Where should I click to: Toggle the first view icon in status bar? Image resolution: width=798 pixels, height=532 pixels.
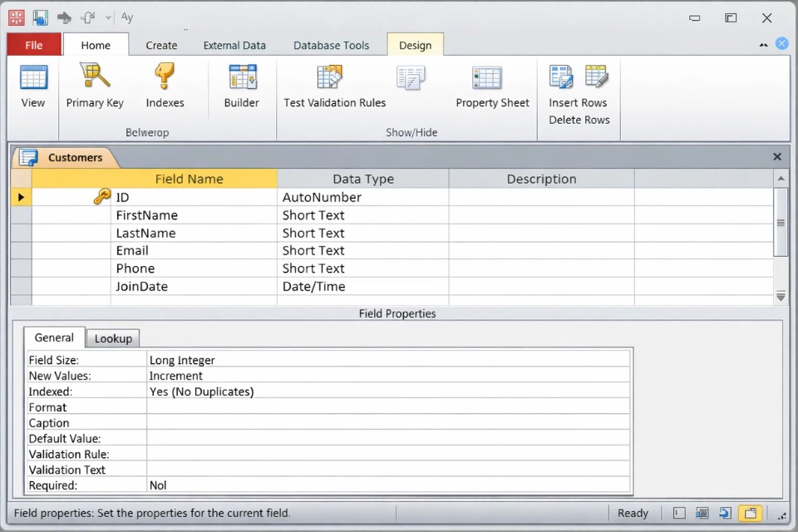[679, 514]
